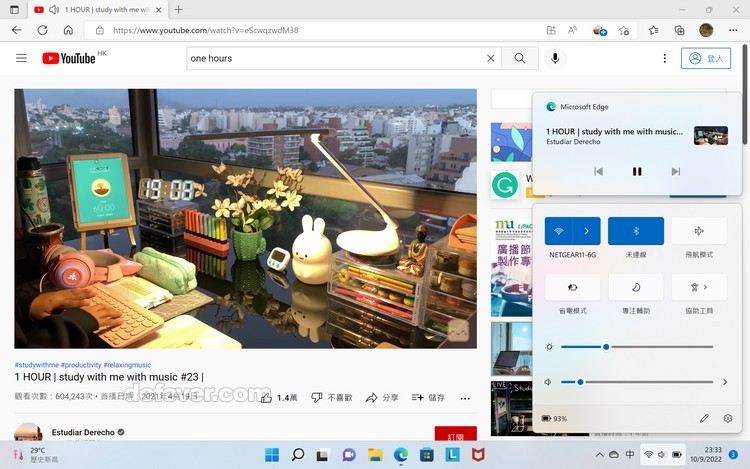Dislike the video with thumbs down

point(331,398)
